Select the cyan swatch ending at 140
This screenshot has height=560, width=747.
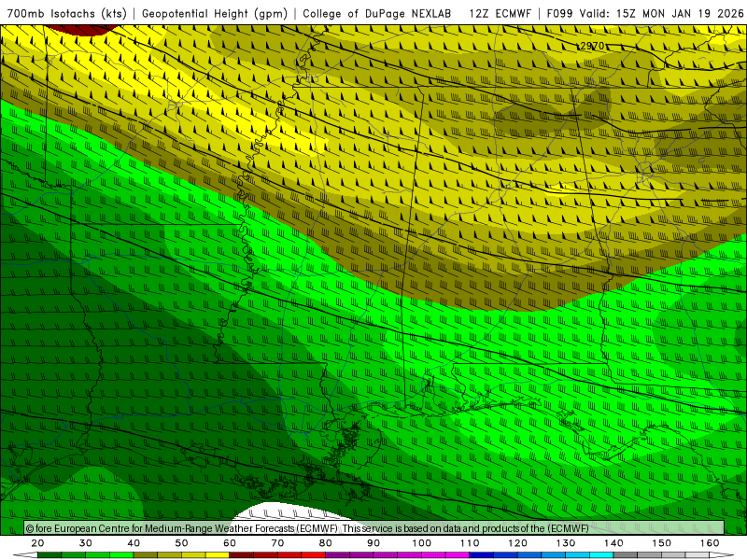[601, 554]
